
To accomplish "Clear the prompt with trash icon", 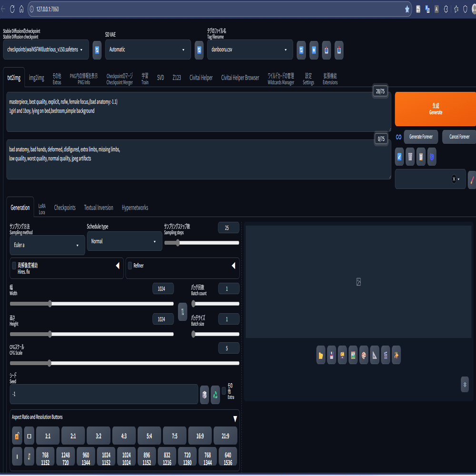I will coord(410,157).
